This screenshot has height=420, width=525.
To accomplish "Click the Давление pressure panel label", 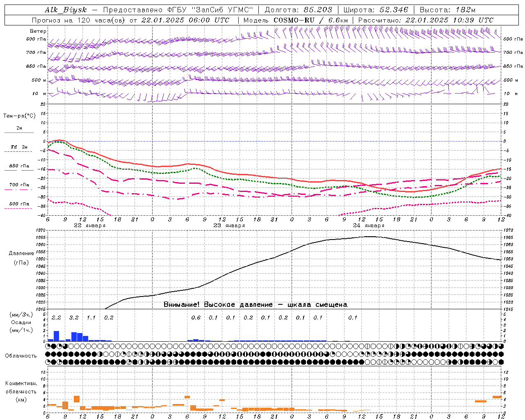I will [21, 253].
